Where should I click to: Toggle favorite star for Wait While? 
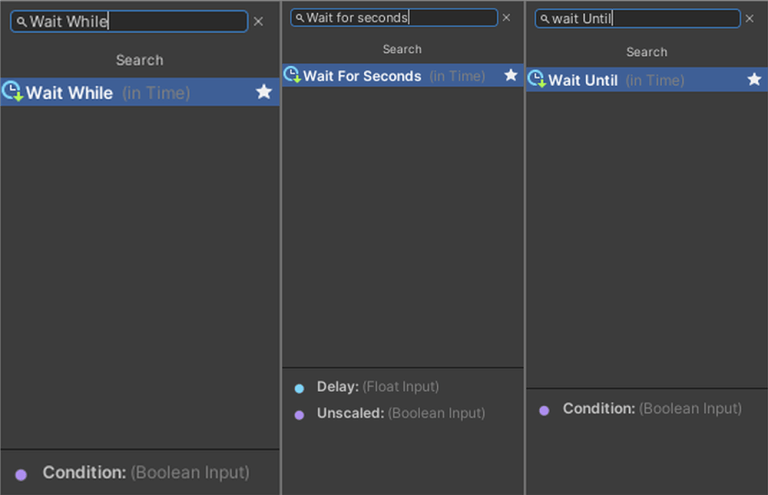coord(264,92)
